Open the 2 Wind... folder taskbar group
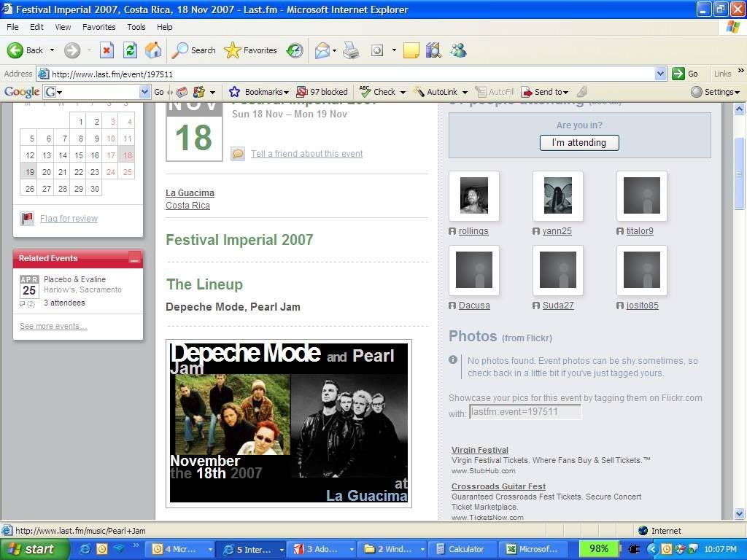This screenshot has width=747, height=560. 391,549
